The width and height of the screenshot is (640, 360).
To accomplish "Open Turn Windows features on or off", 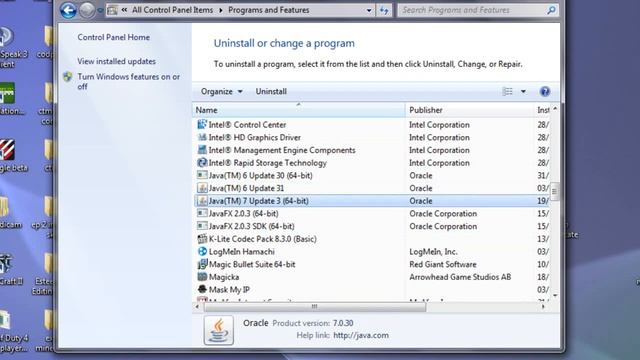I will pyautogui.click(x=129, y=81).
